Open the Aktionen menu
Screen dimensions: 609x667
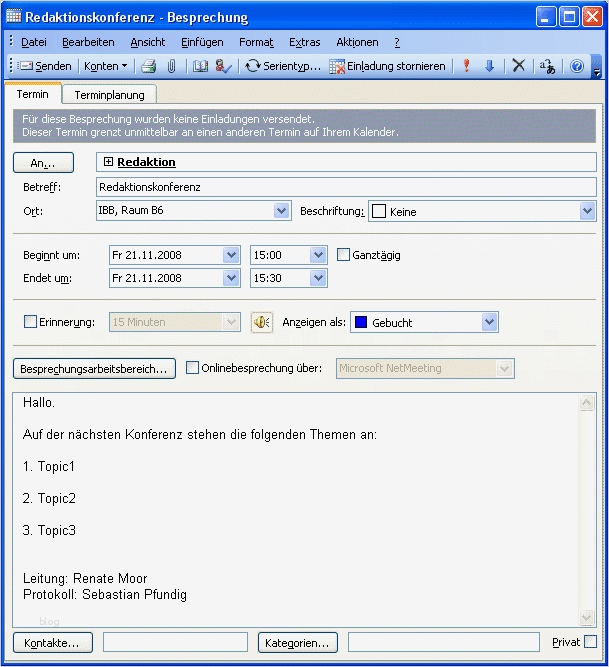(357, 42)
